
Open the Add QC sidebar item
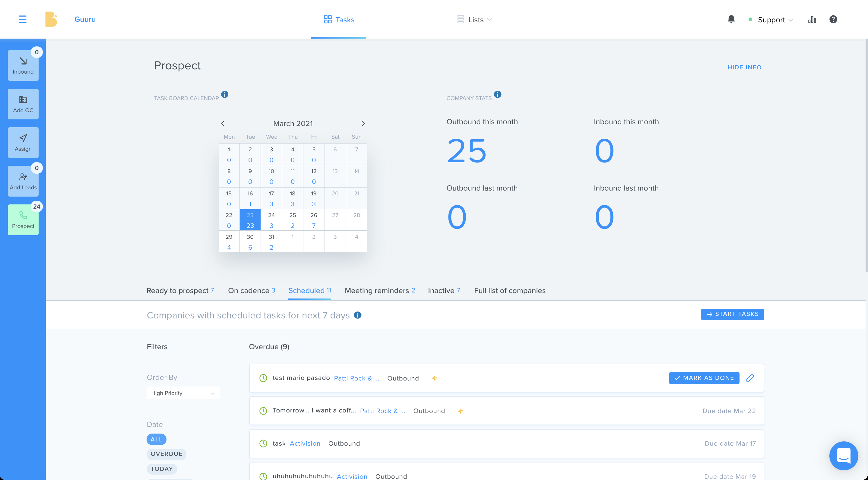[23, 104]
